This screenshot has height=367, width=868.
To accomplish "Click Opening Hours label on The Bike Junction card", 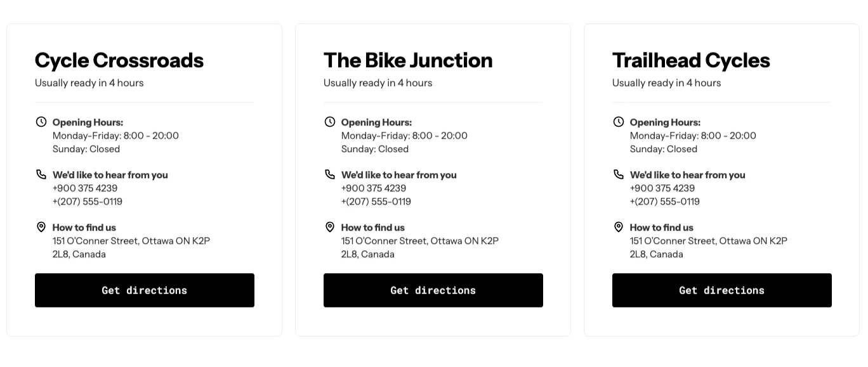I will pyautogui.click(x=376, y=122).
